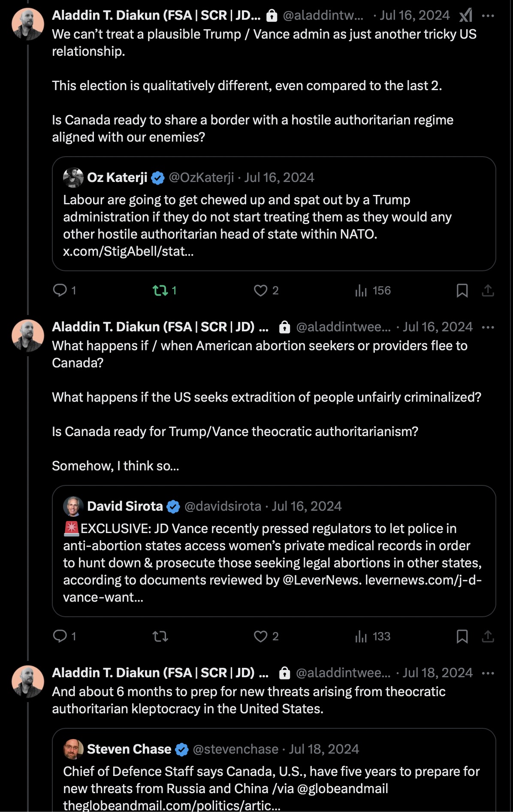
Task: Open the @davidsirota profile handle
Action: pos(223,506)
